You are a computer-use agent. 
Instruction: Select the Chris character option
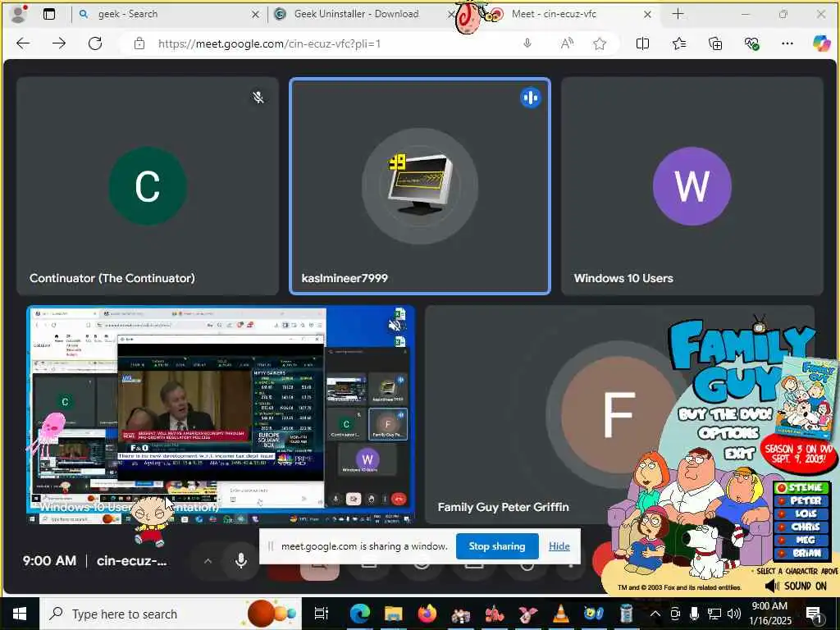pos(801,527)
